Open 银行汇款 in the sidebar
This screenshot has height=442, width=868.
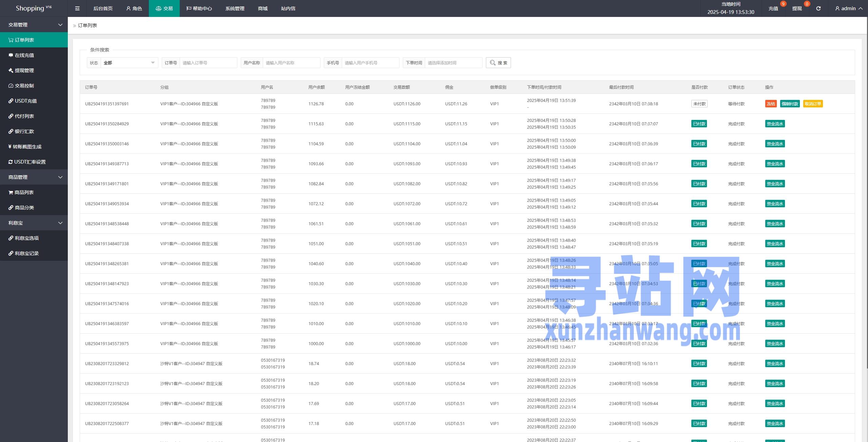pyautogui.click(x=34, y=131)
